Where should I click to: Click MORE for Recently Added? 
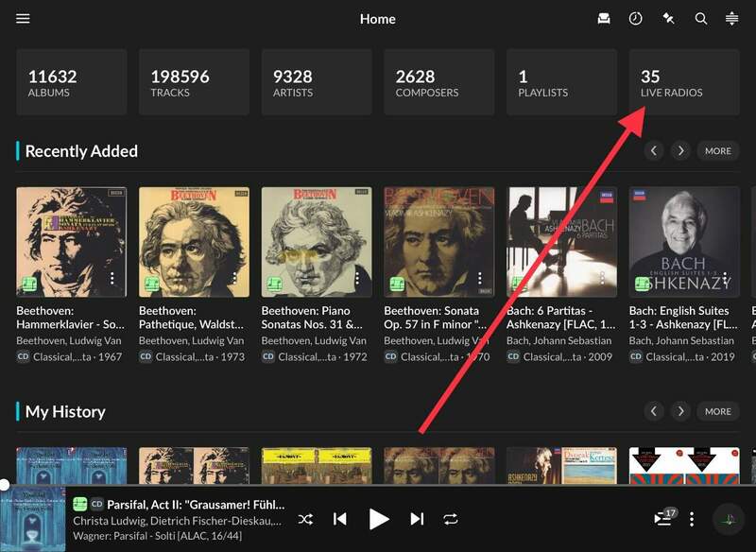point(718,151)
